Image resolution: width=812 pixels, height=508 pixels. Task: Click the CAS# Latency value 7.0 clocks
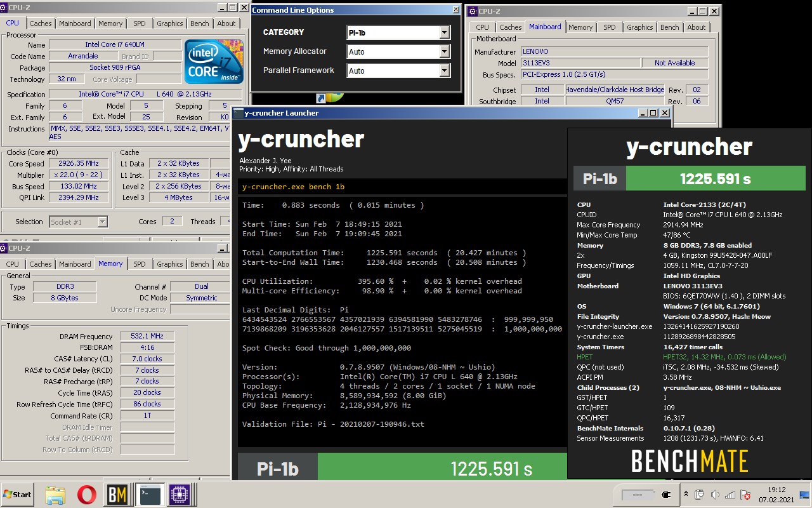(x=147, y=359)
